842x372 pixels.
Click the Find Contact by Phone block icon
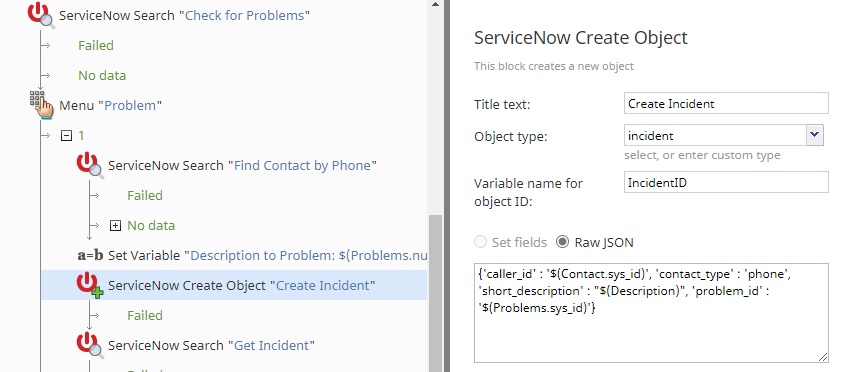[90, 165]
